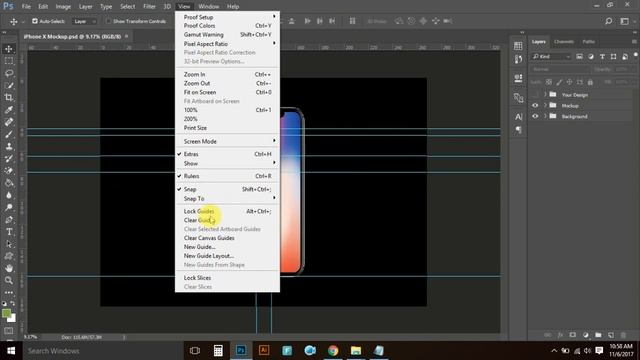Toggle visibility of Your Design layer
640x360 pixels.
coord(535,95)
